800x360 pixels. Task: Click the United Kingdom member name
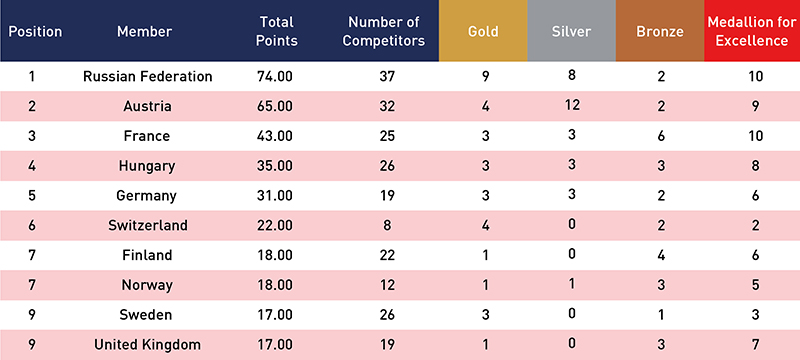pyautogui.click(x=147, y=345)
